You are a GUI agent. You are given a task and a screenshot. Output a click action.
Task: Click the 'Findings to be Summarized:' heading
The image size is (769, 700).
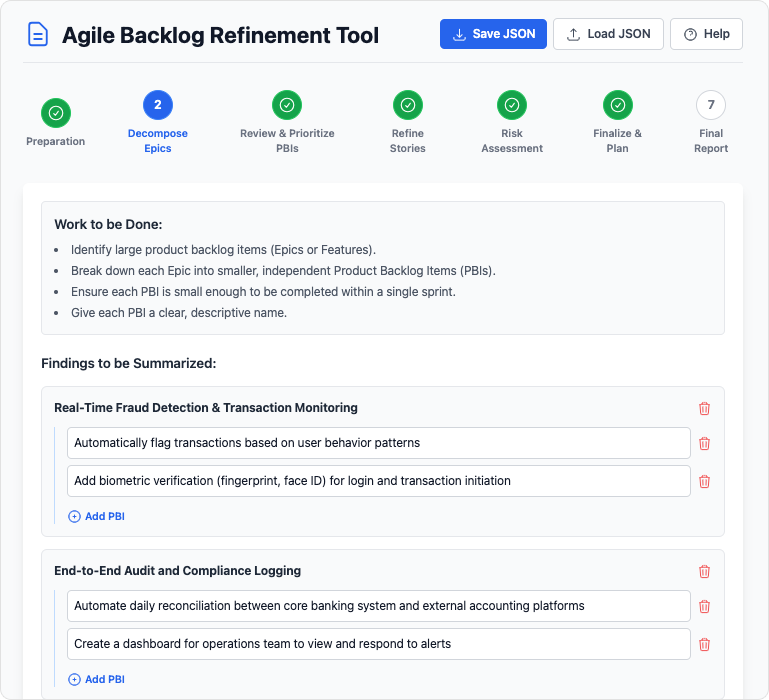(x=128, y=363)
